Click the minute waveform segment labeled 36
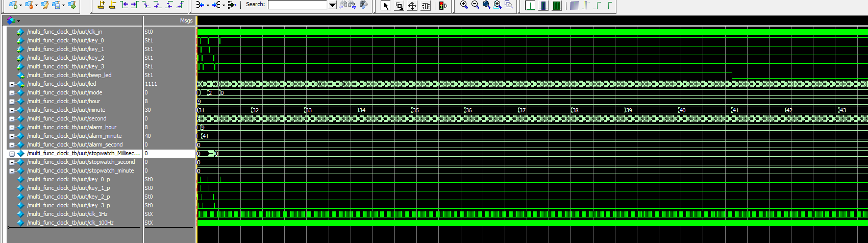868x243 pixels. [x=491, y=110]
